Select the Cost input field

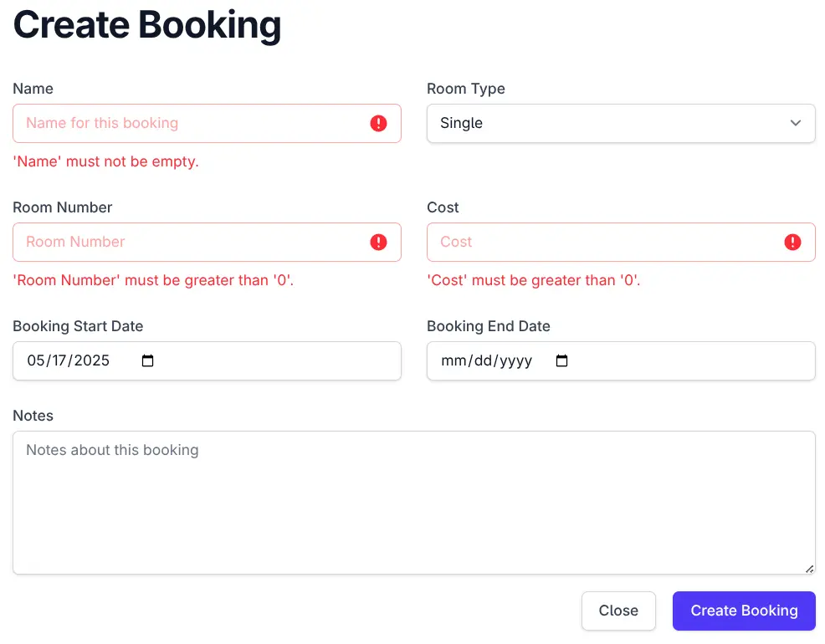click(x=621, y=243)
